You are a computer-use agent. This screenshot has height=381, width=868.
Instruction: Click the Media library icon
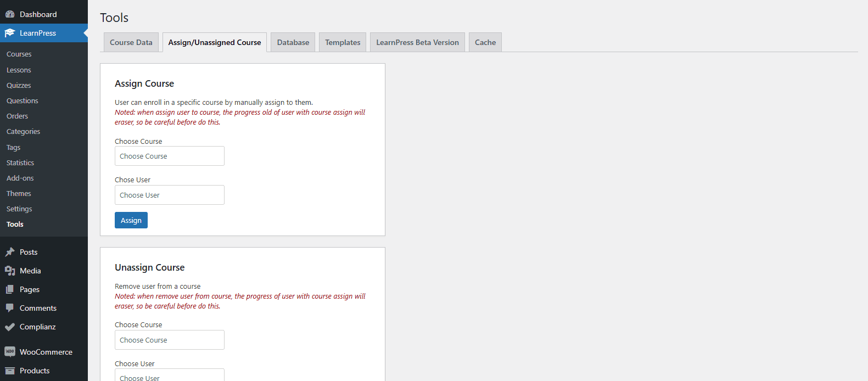coord(10,271)
